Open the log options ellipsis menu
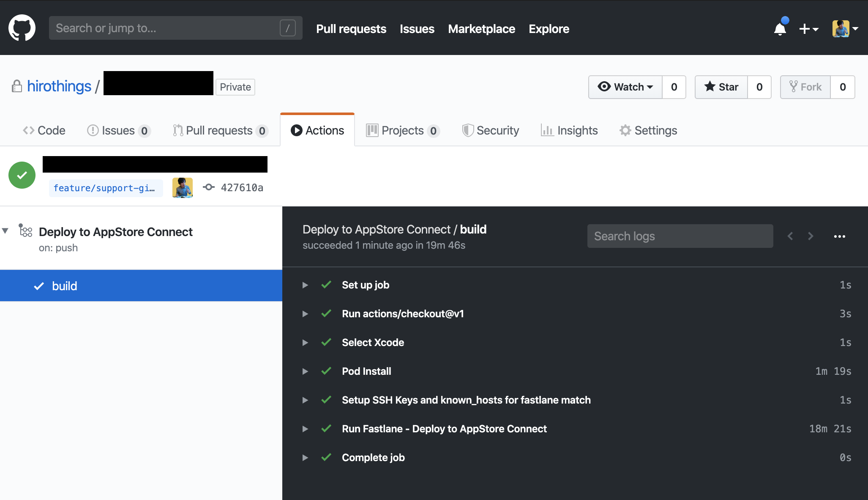 point(840,236)
